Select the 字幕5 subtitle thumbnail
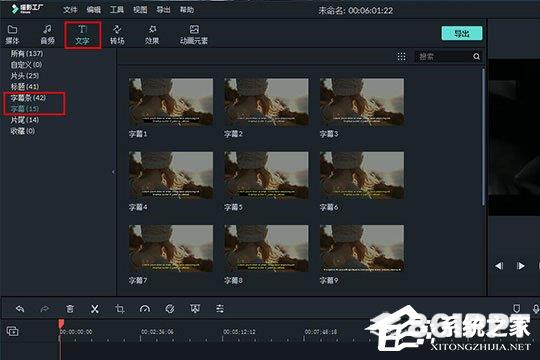The height and width of the screenshot is (360, 540). pos(266,181)
